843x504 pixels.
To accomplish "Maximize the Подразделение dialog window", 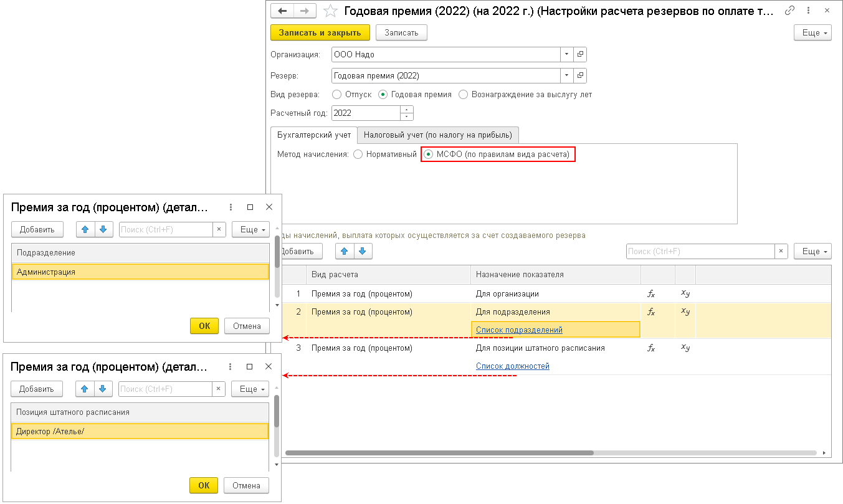I will click(x=250, y=207).
